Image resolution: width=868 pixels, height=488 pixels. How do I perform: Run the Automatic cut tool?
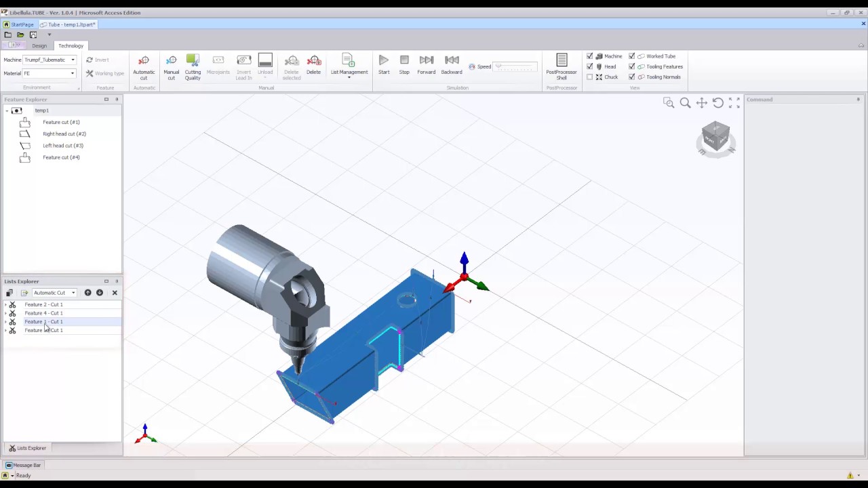[144, 67]
